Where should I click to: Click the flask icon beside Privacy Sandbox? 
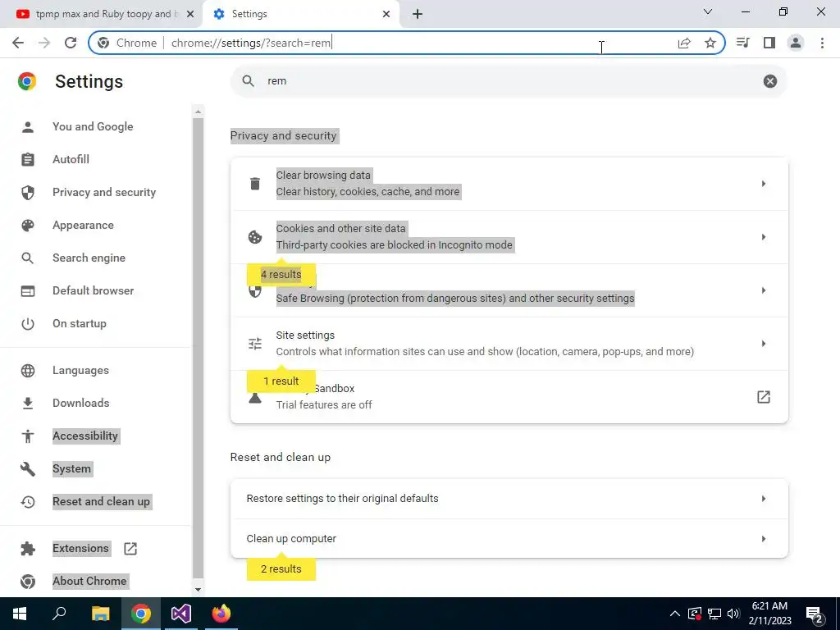pos(255,398)
